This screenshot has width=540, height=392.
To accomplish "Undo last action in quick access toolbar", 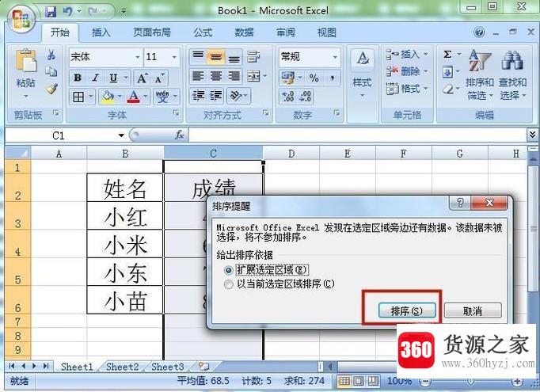I will (68, 12).
